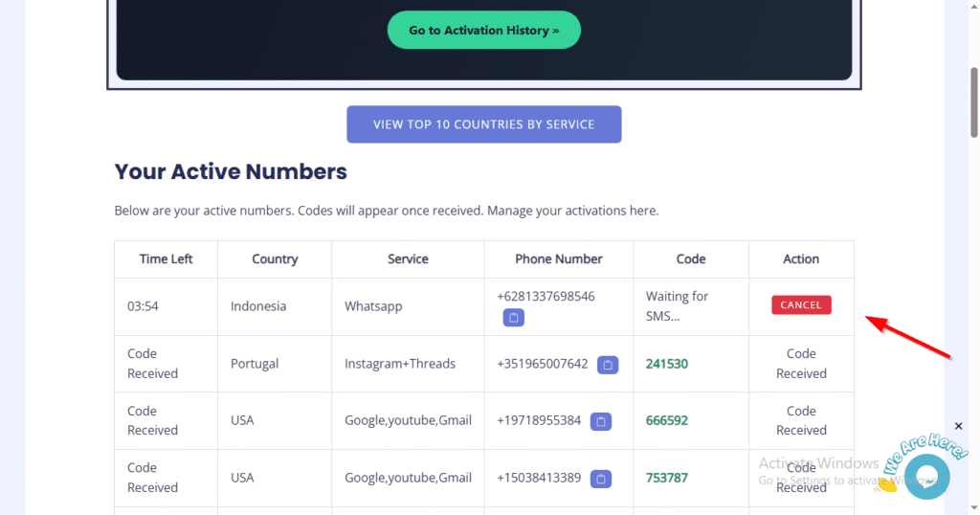Select Google,youtube,Gmail service for +19718955384

[x=408, y=420]
